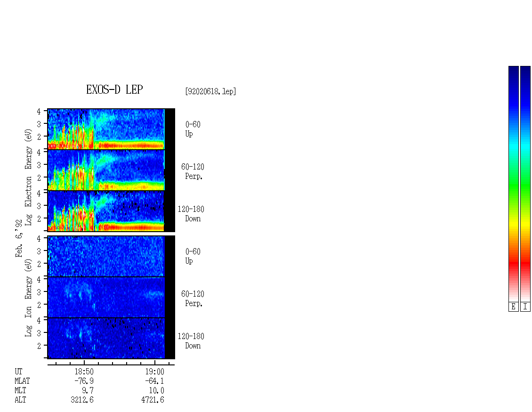Click the altitude value 3212.6

[82, 400]
